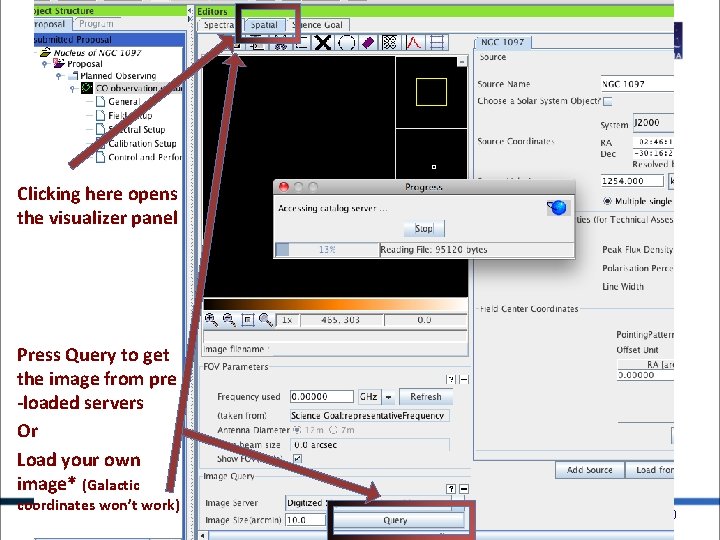720x540 pixels.
Task: Click the fit-to-window zoom icon
Action: (248, 320)
